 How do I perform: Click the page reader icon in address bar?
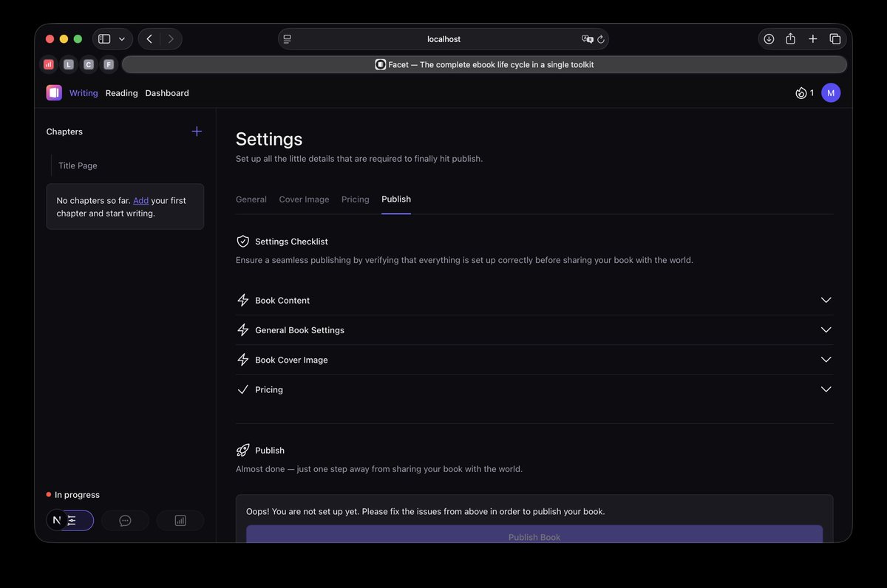[x=288, y=39]
